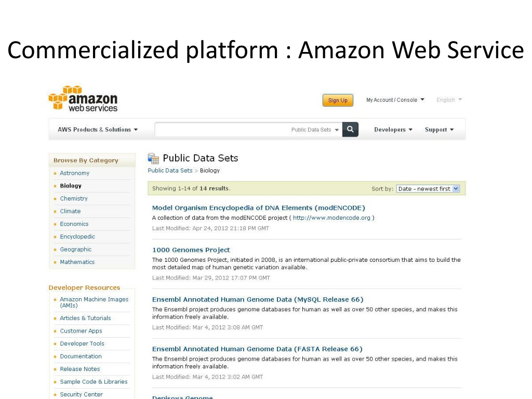Click the magnifying glass search icon
Screen dimensions: 532x399
click(x=350, y=129)
